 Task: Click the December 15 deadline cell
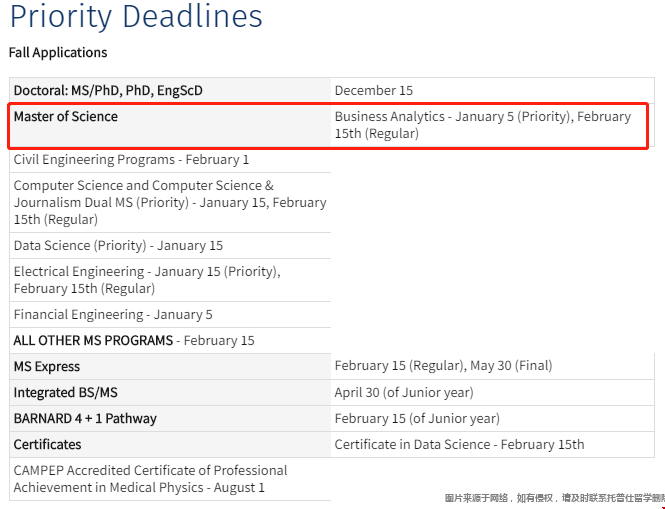tap(373, 90)
